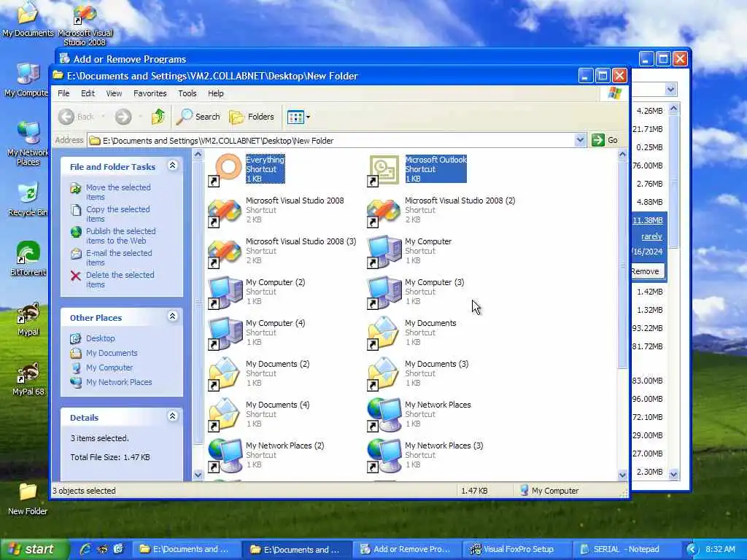Click the file list scroll up arrow
This screenshot has height=560, width=747.
pyautogui.click(x=622, y=155)
